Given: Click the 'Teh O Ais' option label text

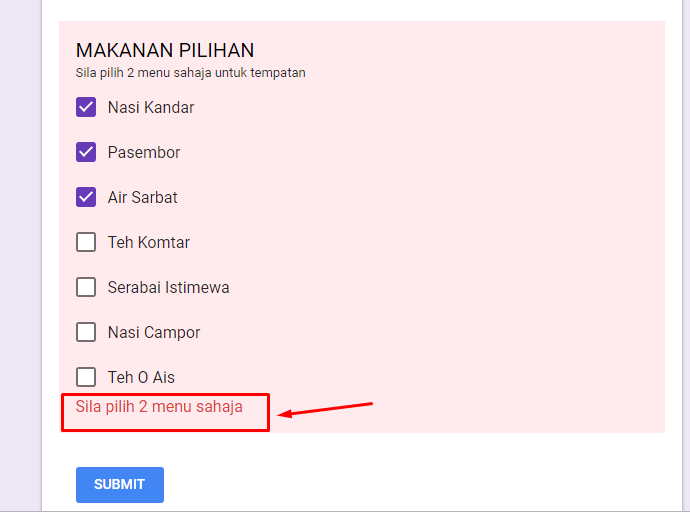Looking at the screenshot, I should click(x=141, y=377).
